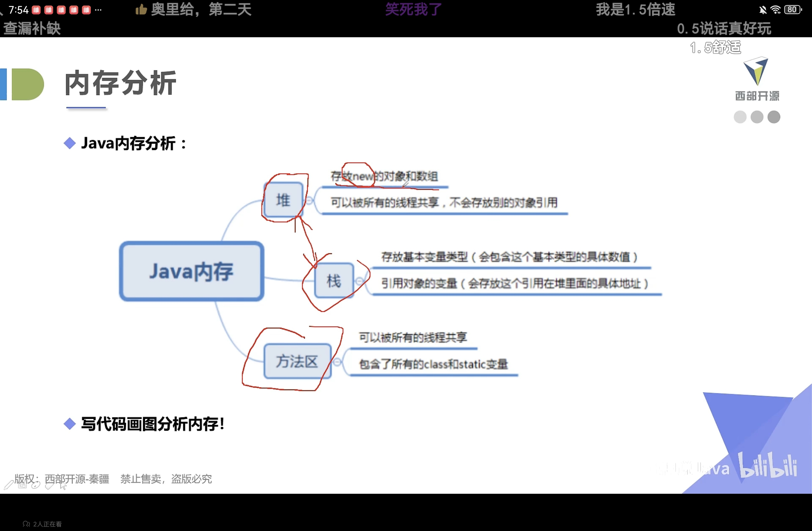
Task: Click the 西部开源 logo
Action: pyautogui.click(x=756, y=79)
